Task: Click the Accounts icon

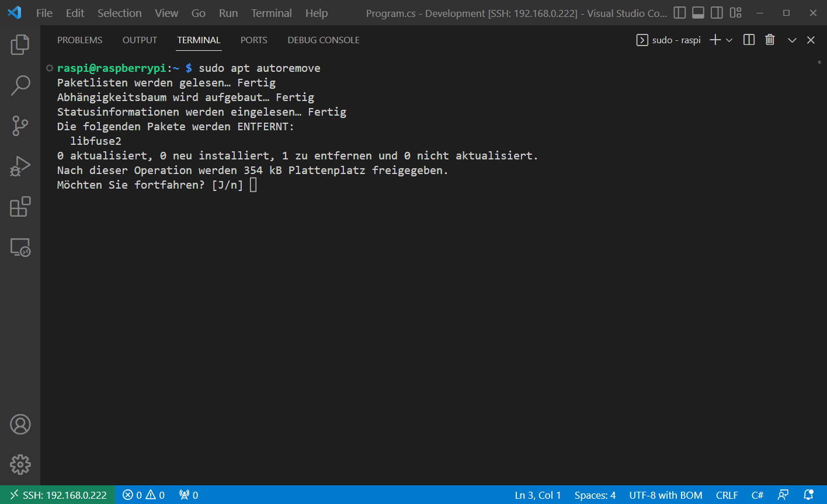Action: point(20,425)
